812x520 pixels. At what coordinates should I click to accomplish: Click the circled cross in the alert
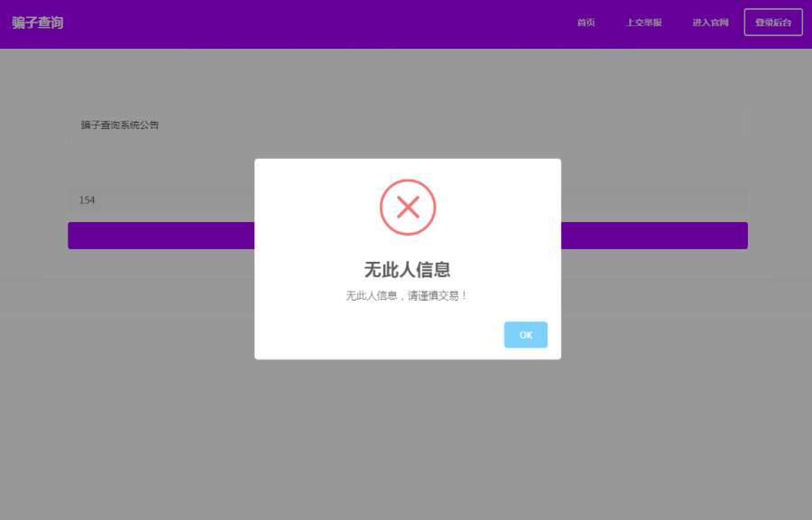[x=408, y=208]
